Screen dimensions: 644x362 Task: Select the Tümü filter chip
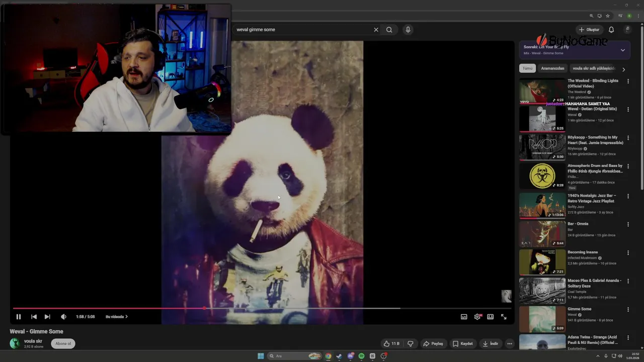(527, 68)
